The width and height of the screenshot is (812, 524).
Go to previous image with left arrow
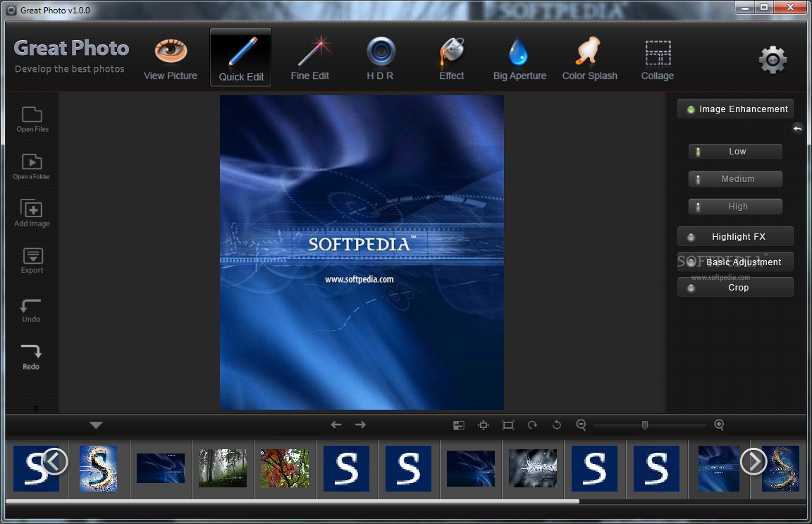[336, 425]
